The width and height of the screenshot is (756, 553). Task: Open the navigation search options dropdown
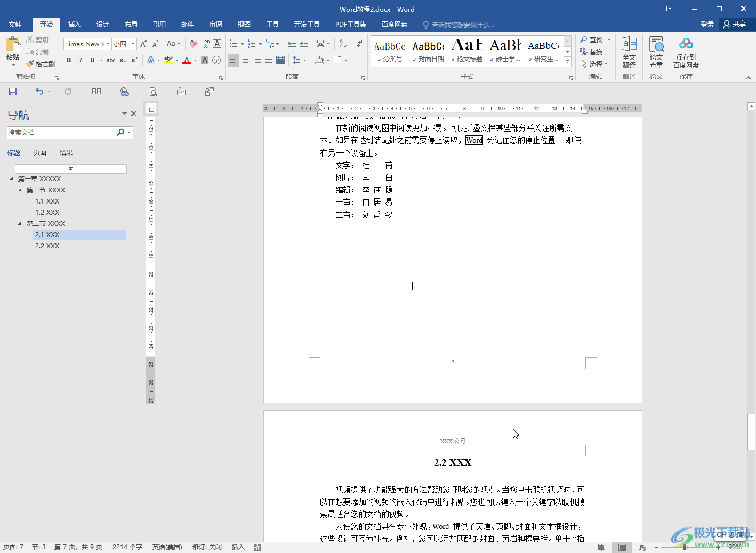point(129,132)
